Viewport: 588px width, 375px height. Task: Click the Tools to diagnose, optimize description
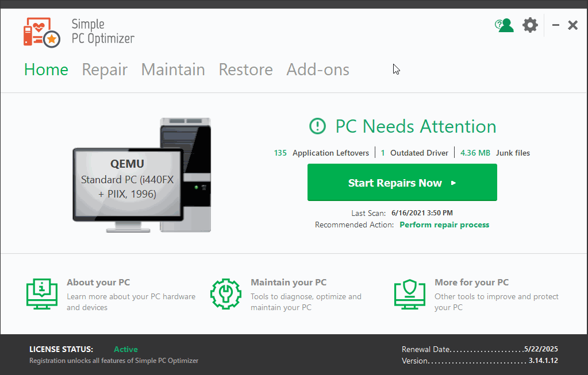(x=306, y=302)
